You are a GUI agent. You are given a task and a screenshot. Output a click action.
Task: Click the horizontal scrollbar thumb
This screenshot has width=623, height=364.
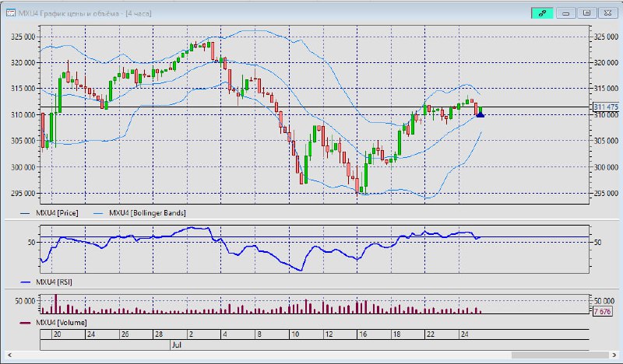560,355
